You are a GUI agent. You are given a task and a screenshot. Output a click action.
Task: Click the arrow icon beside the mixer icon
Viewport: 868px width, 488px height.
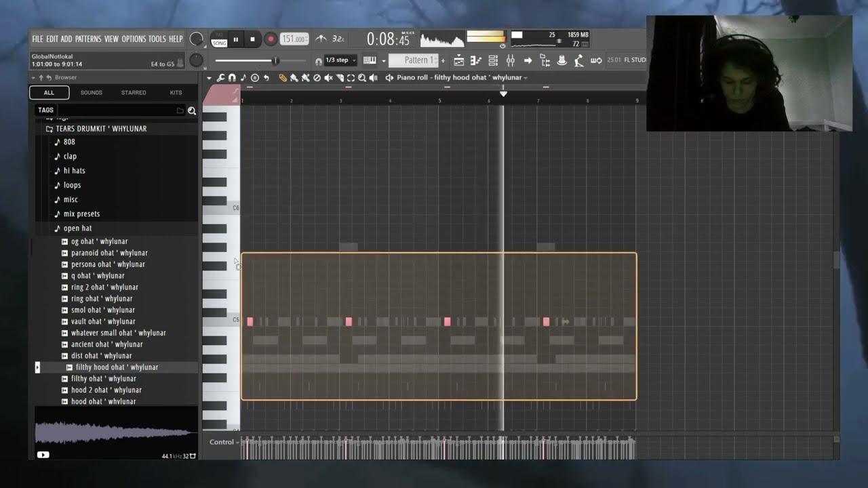pos(528,61)
